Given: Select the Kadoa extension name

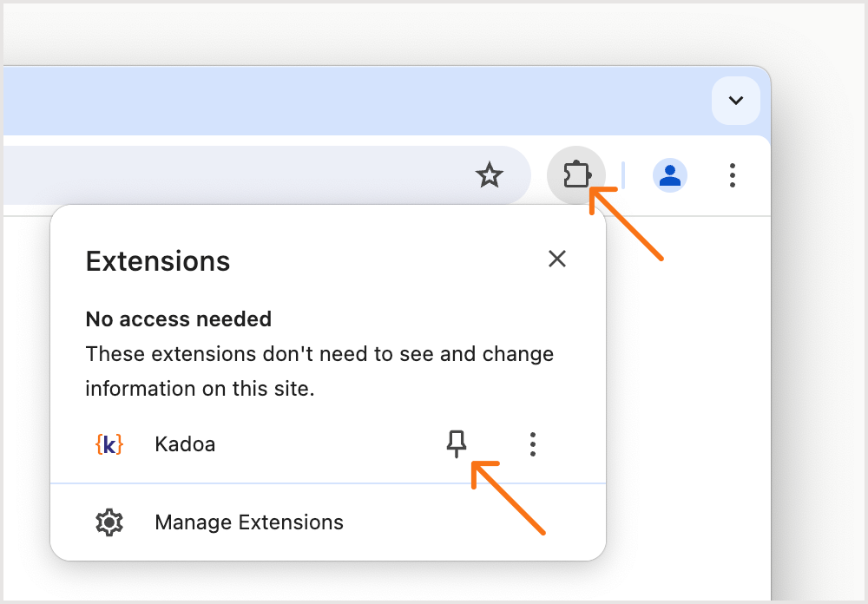Looking at the screenshot, I should [185, 444].
